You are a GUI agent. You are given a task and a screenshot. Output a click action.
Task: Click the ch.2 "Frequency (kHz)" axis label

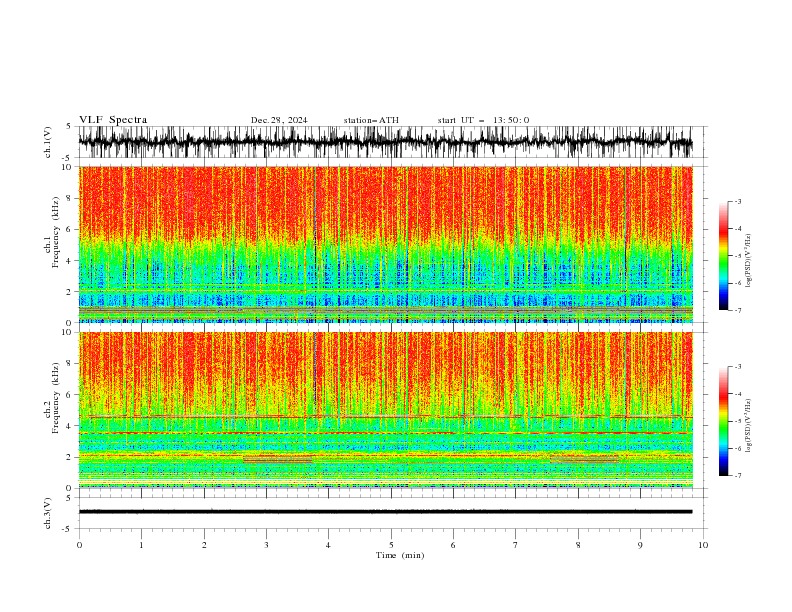(55, 398)
